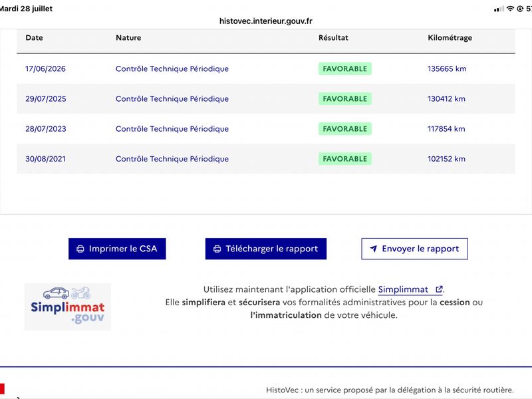Tap the histovec.interieur.gouv.fr address bar
532x399 pixels.
pyautogui.click(x=265, y=21)
